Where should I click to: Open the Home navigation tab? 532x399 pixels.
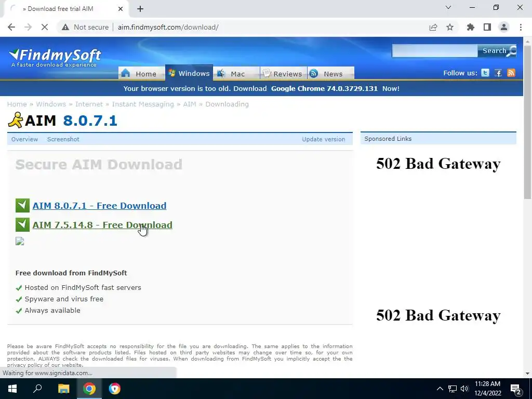(x=141, y=74)
